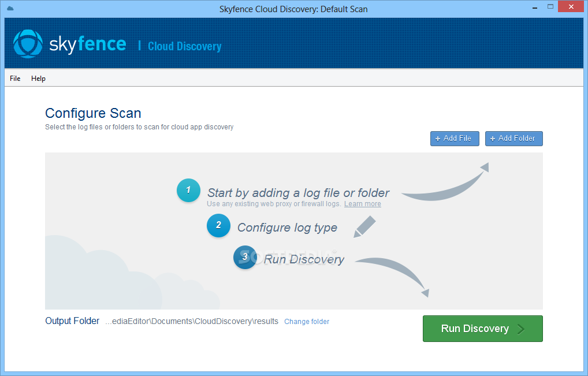The image size is (588, 376).
Task: Open the Learn more link
Action: pyautogui.click(x=363, y=204)
